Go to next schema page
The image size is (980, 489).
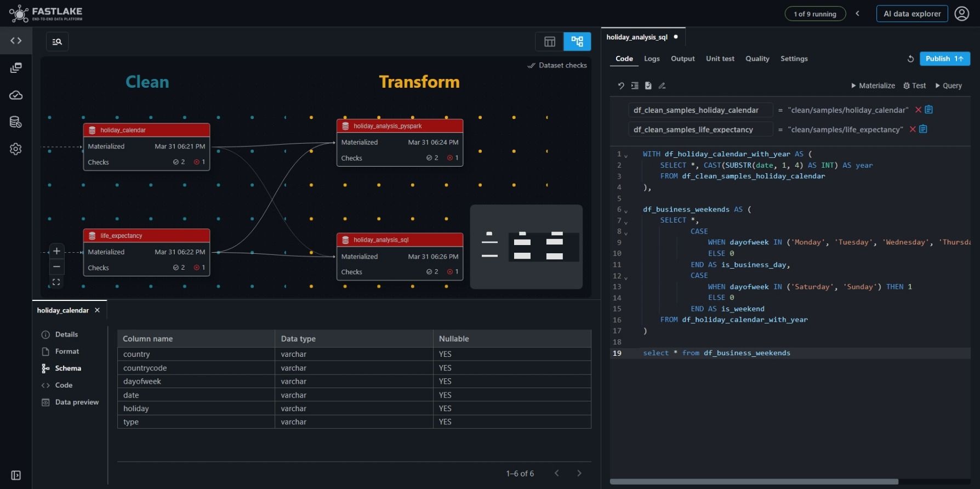[x=579, y=473]
